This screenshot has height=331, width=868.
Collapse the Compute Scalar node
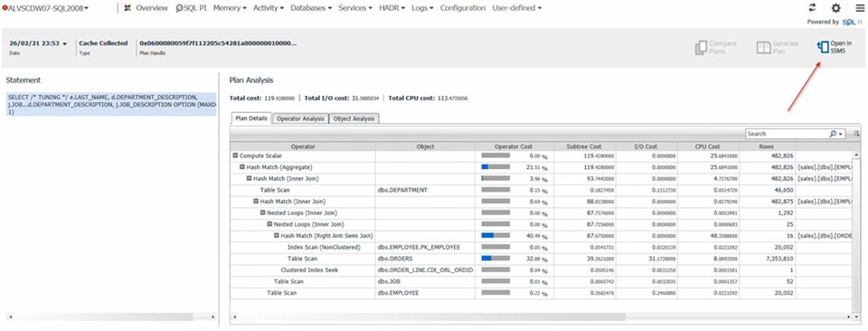[x=235, y=156]
